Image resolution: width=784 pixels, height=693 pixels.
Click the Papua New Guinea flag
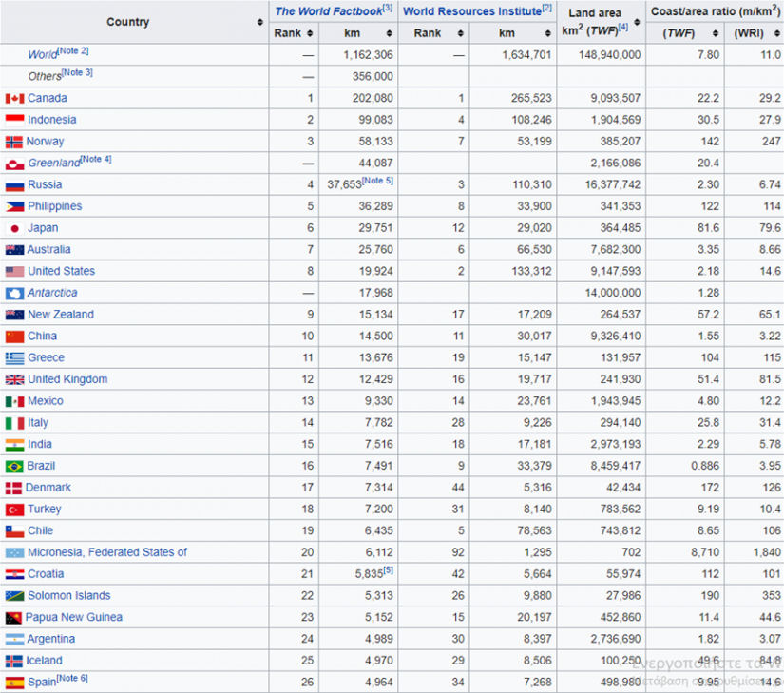tap(13, 617)
